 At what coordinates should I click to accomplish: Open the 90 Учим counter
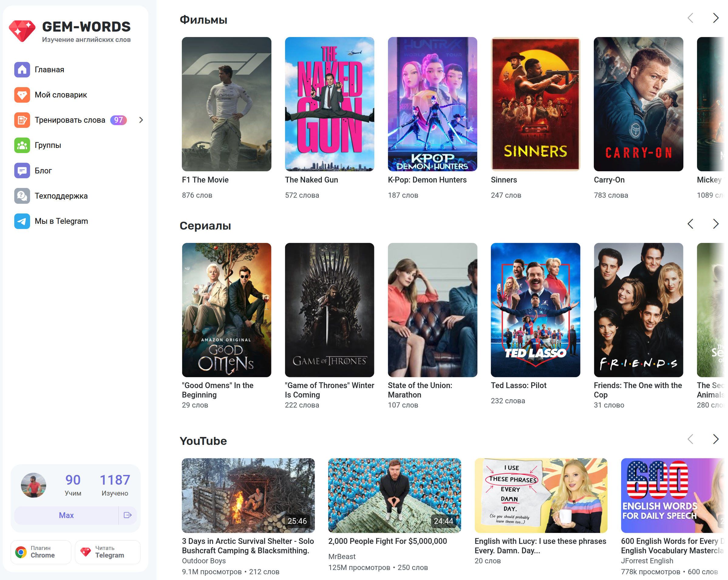(x=73, y=485)
